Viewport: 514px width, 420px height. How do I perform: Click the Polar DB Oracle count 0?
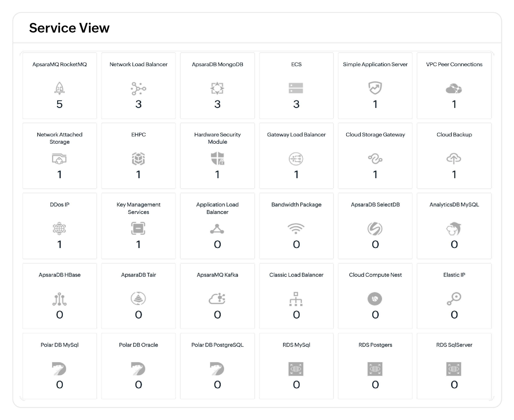click(138, 385)
